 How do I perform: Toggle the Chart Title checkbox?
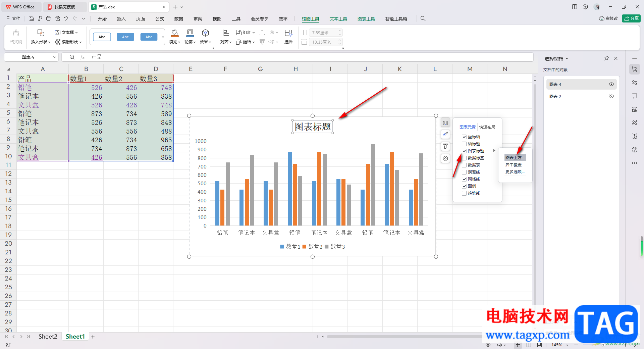[464, 151]
